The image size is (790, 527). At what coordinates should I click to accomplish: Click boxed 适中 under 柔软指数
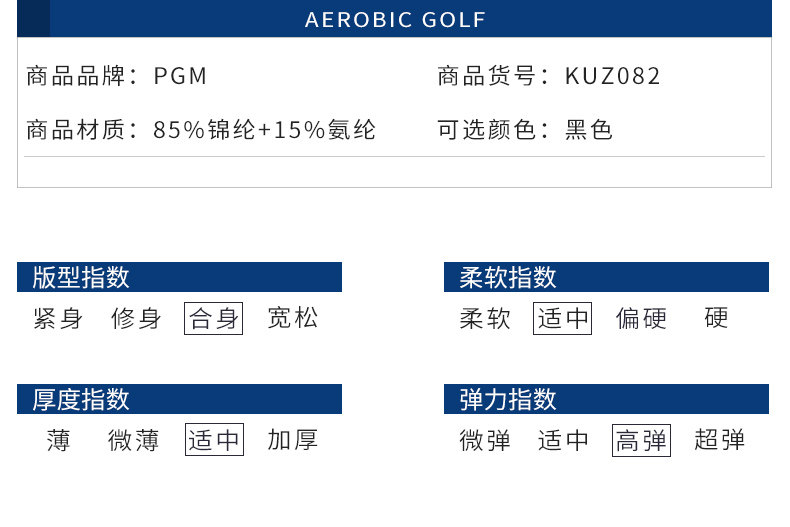(x=563, y=319)
